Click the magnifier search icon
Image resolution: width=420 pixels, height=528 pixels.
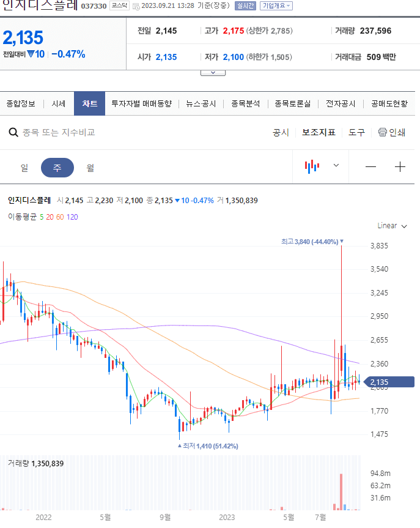pyautogui.click(x=13, y=132)
